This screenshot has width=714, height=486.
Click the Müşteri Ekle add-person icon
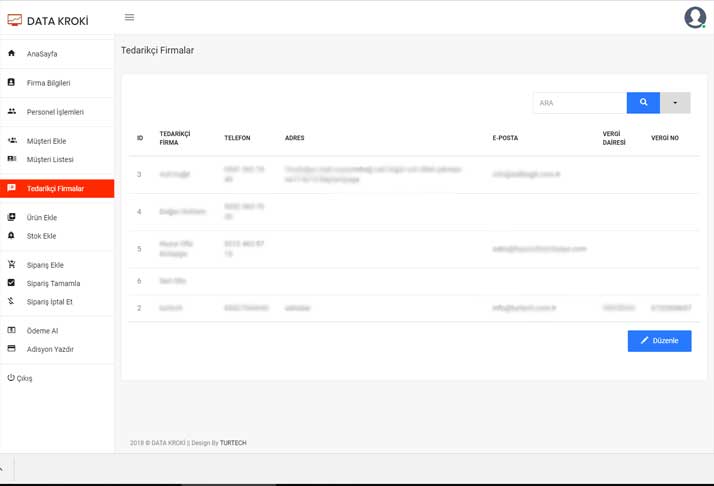point(12,141)
